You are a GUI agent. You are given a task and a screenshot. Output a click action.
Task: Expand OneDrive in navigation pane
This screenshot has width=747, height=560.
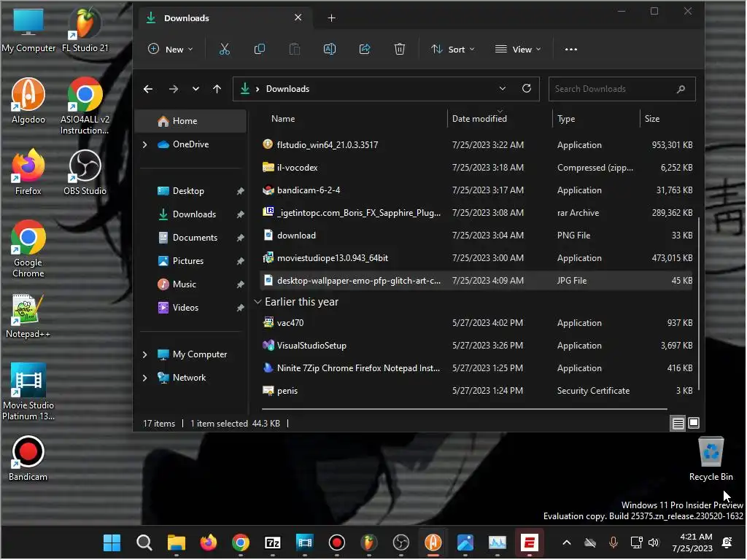click(x=145, y=144)
